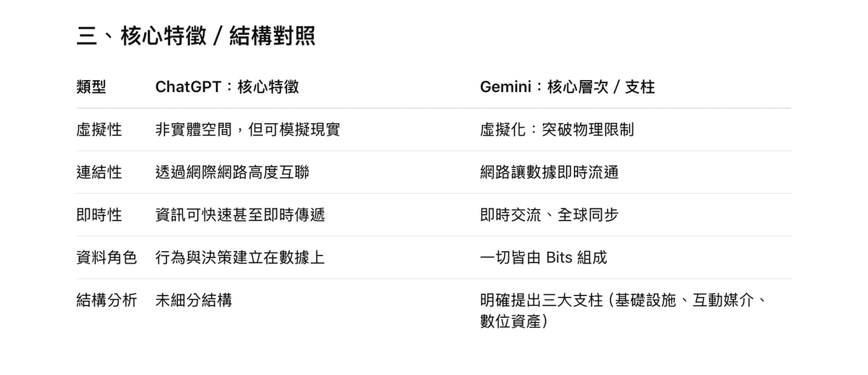Click the ChatGPT：核心特徵 column header
This screenshot has width=868, height=375.
point(227,87)
